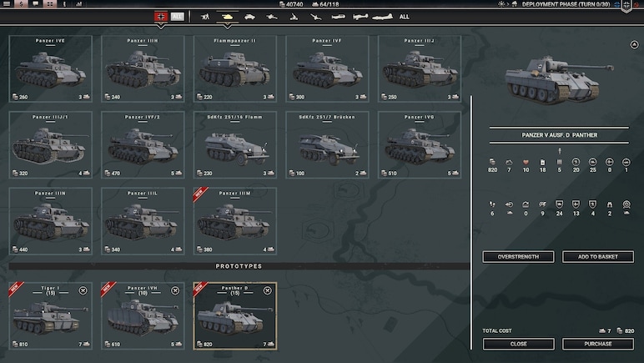This screenshot has height=363, width=644.
Task: Click the PROTOTYPES section header
Action: tap(239, 266)
